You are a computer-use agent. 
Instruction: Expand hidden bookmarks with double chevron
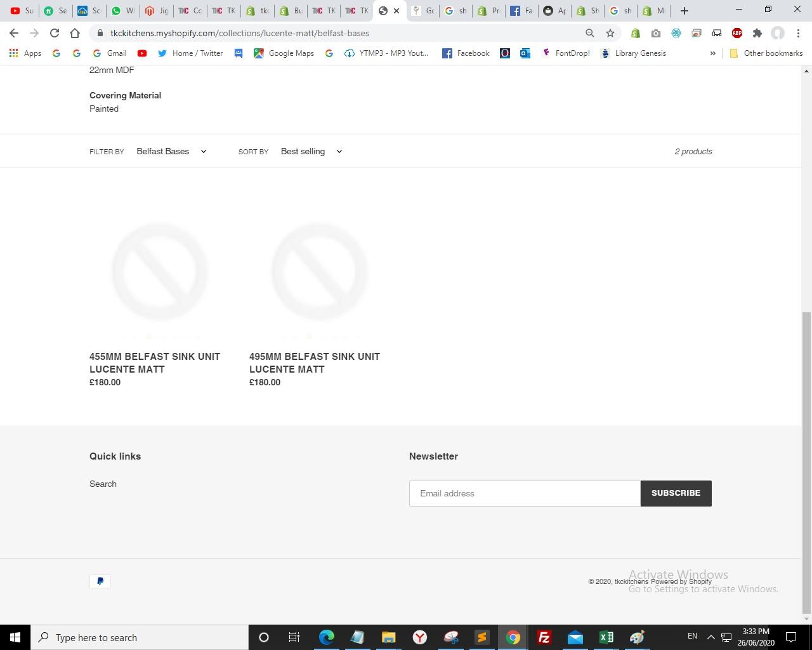pyautogui.click(x=712, y=53)
